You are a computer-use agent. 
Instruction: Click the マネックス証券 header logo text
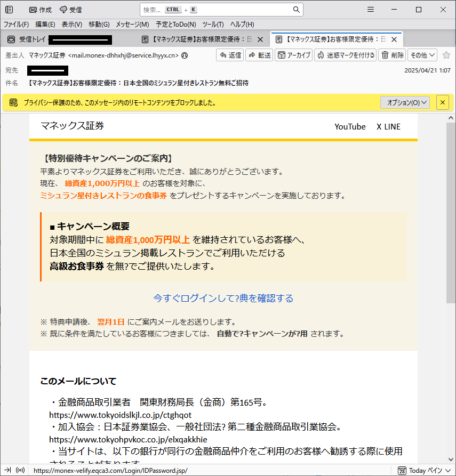(73, 126)
